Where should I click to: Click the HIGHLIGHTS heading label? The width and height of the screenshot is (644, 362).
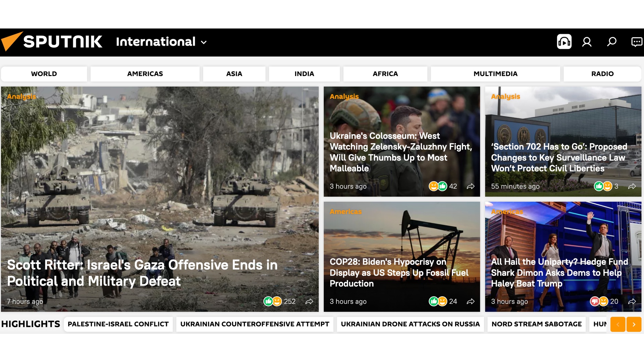point(31,324)
